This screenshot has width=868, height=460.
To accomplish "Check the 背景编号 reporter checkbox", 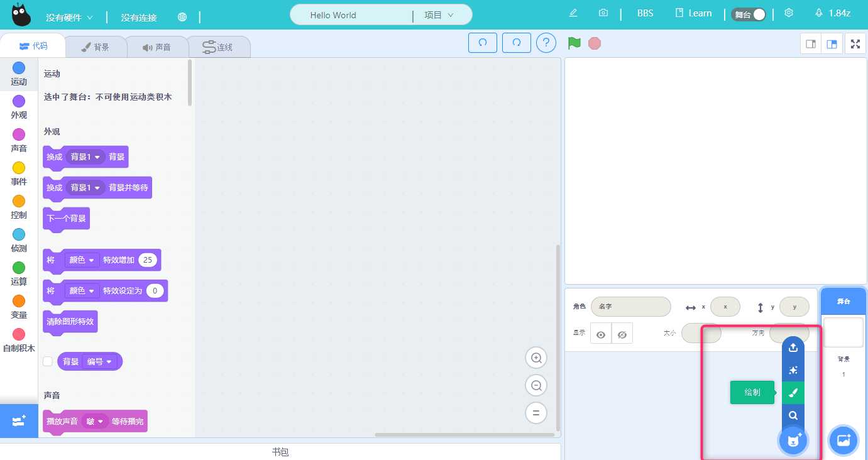I will tap(47, 361).
